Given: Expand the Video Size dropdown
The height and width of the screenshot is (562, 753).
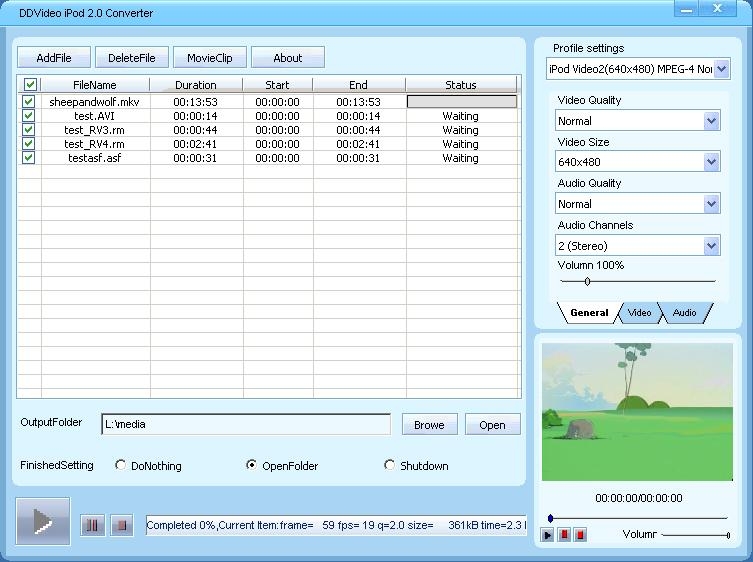Looking at the screenshot, I should pos(711,162).
